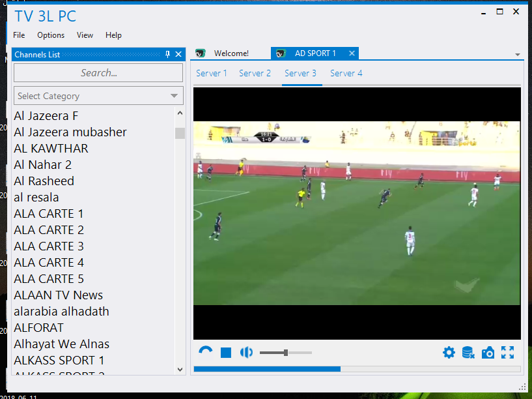This screenshot has height=399, width=532.
Task: Open the tab list dropdown arrow
Action: click(518, 54)
